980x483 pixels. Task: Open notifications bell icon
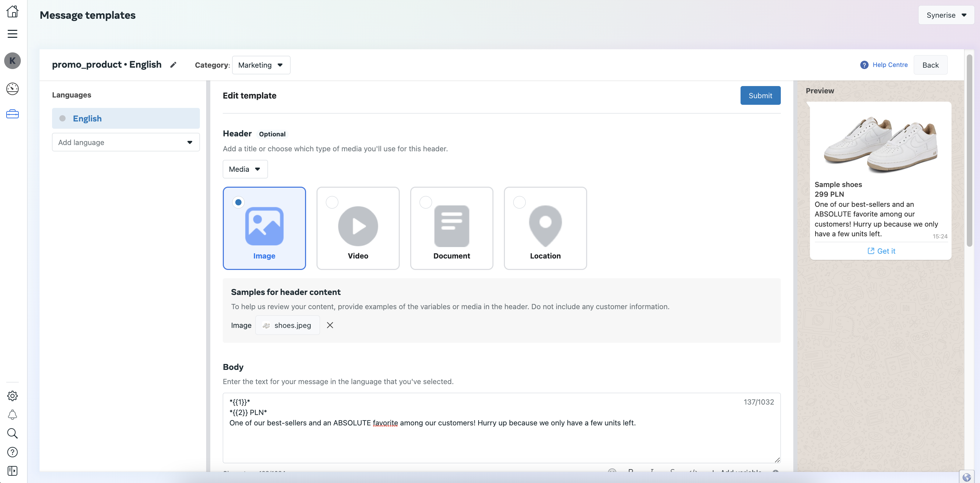(12, 415)
